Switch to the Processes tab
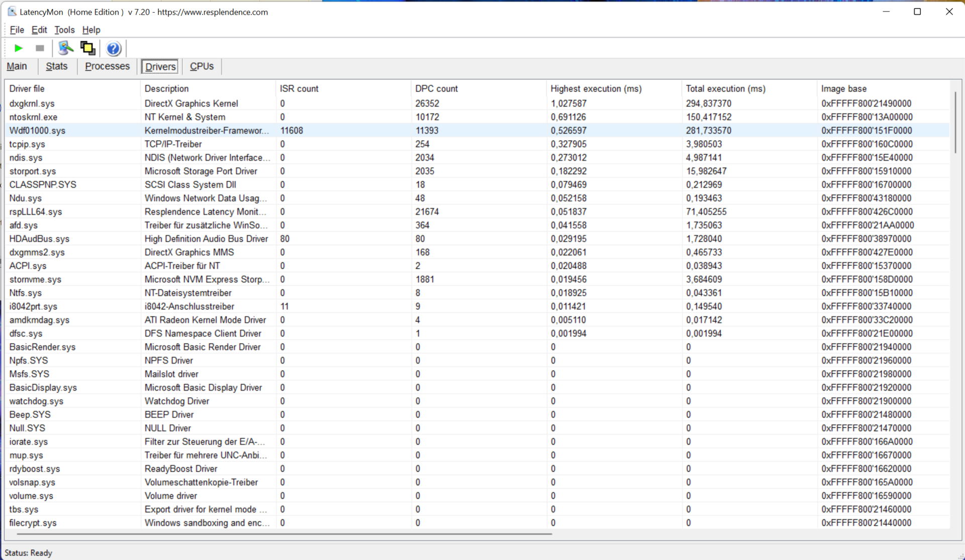This screenshot has width=965, height=560. coord(107,66)
